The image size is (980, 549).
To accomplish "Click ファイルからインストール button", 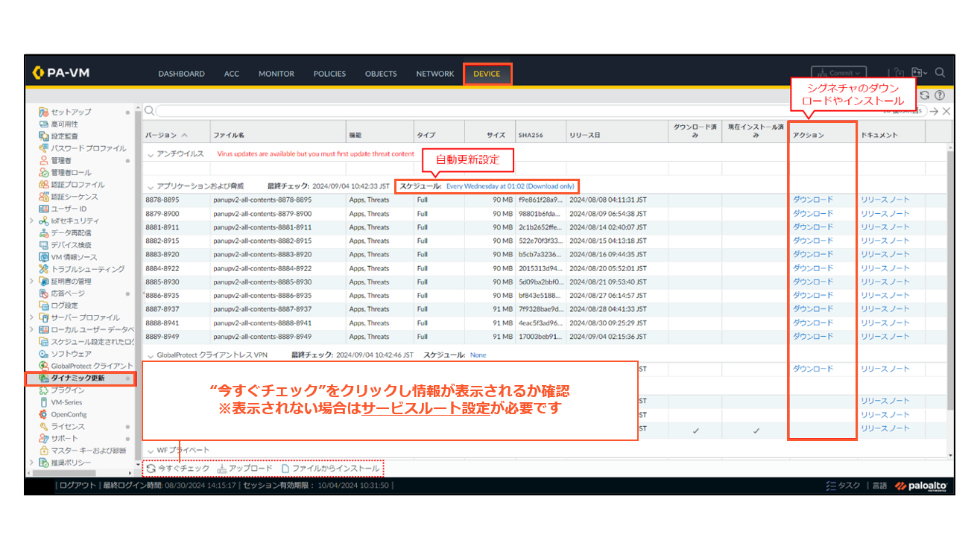I will (330, 469).
